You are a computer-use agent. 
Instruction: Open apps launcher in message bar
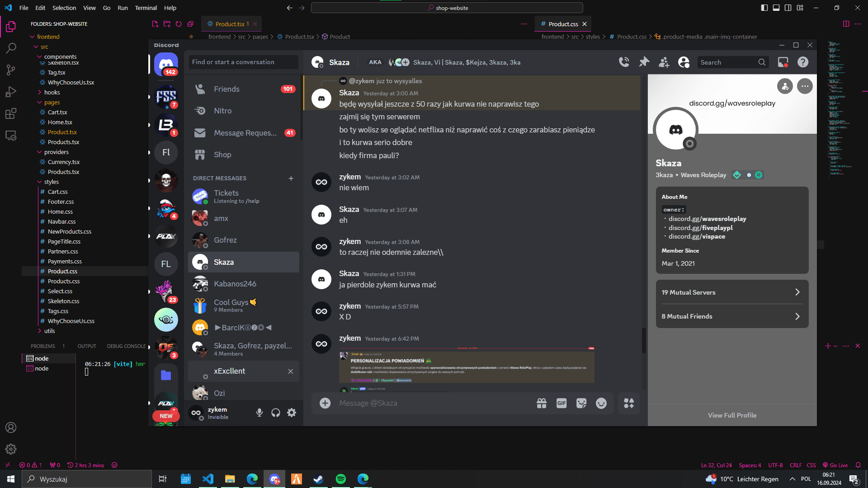(629, 403)
